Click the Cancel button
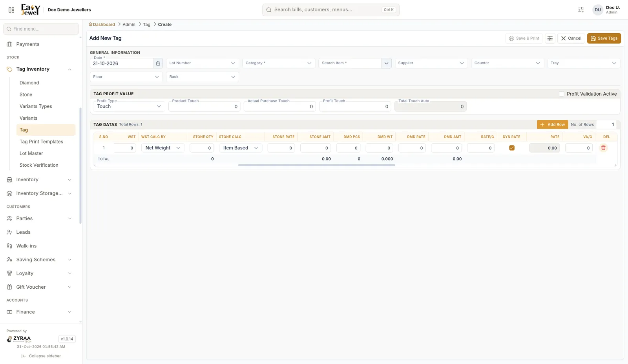 pyautogui.click(x=571, y=38)
